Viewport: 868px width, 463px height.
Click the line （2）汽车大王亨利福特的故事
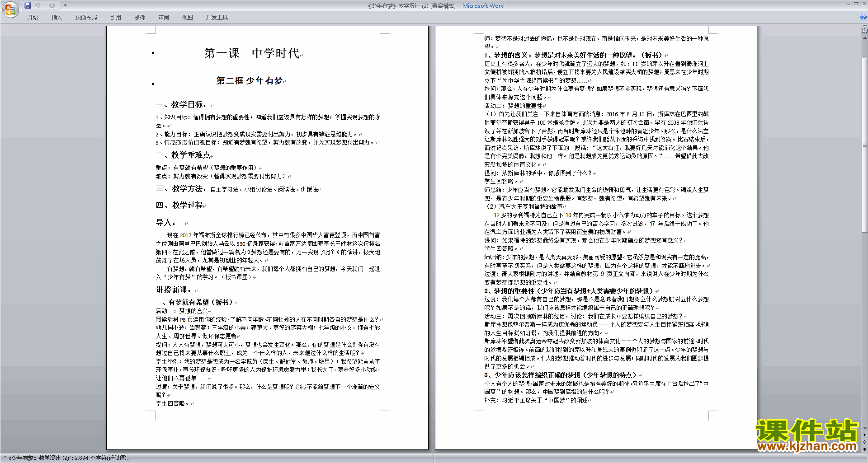[x=524, y=207]
